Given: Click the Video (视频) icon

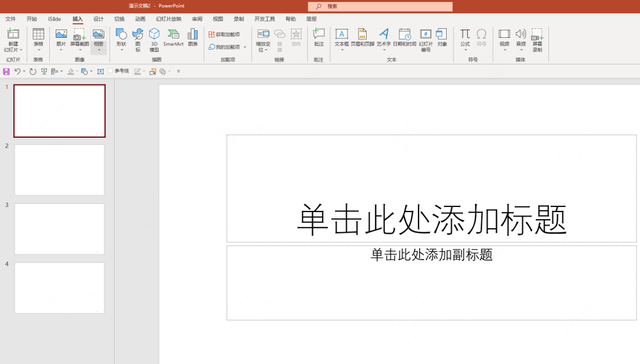Looking at the screenshot, I should pos(504,34).
